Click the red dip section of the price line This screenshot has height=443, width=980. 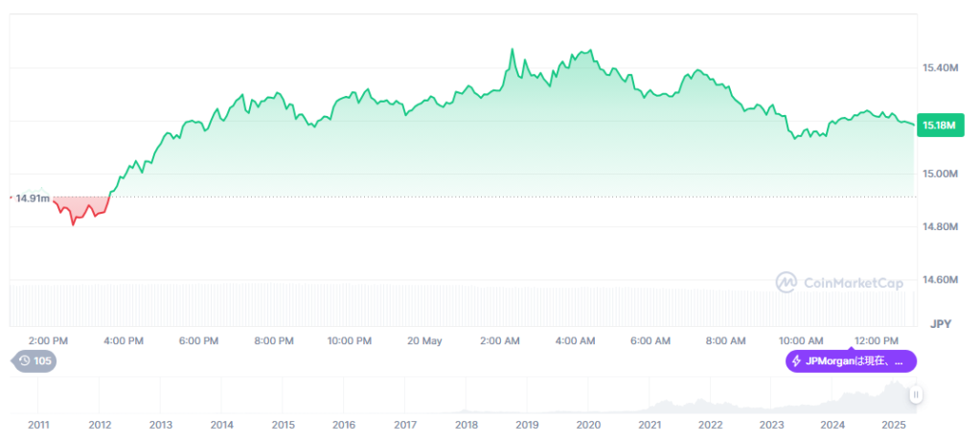coord(76,215)
